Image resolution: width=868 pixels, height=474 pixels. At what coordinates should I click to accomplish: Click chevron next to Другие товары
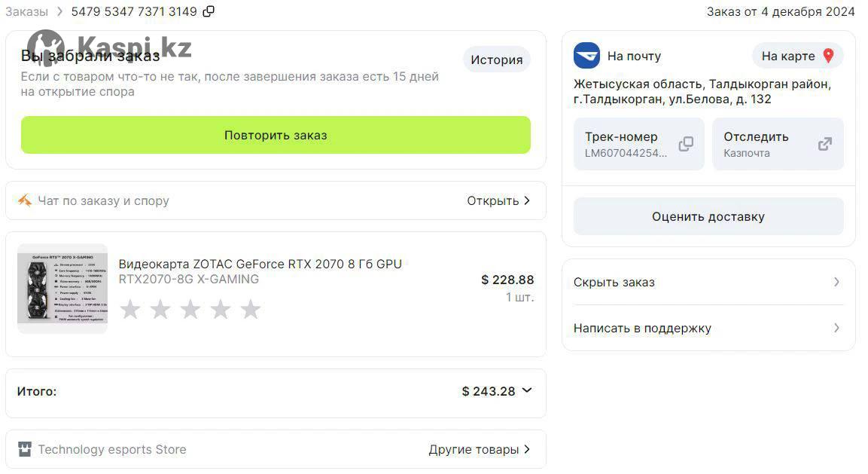point(527,449)
